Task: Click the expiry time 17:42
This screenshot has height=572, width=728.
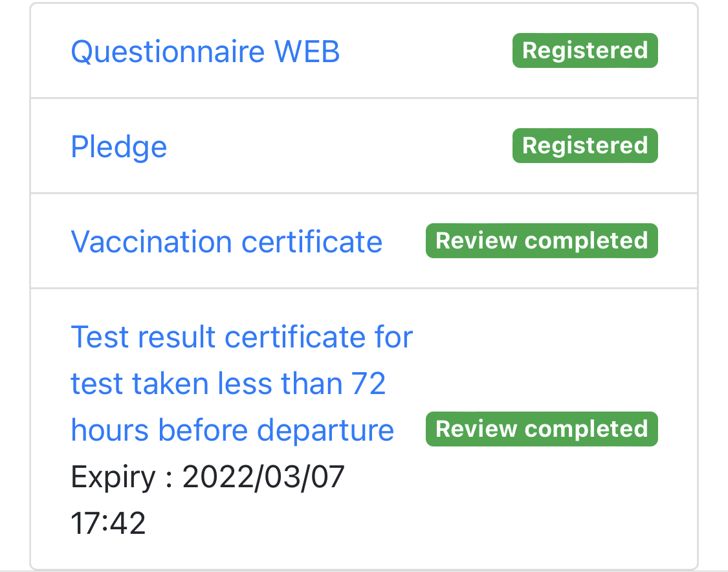Action: (x=108, y=523)
